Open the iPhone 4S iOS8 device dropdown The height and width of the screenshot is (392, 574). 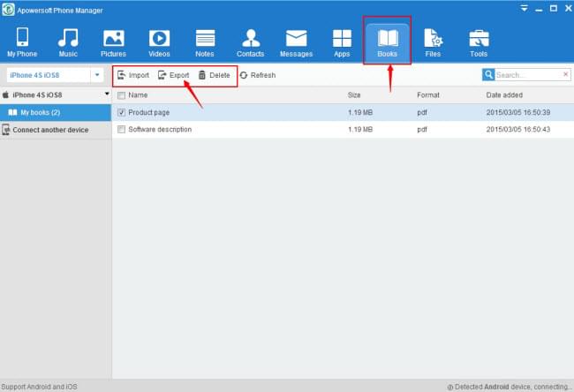[x=97, y=75]
